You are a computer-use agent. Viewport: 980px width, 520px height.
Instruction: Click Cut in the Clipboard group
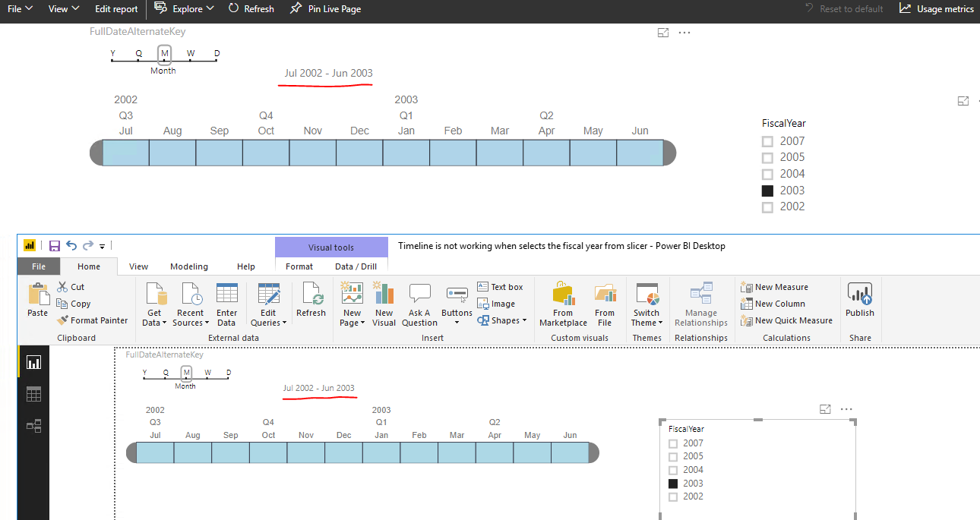(71, 287)
